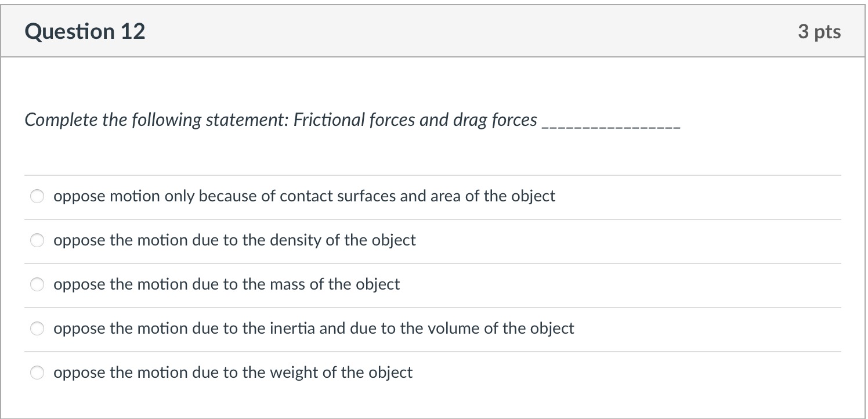The height and width of the screenshot is (419, 868).
Task: Click the answer text about contact surfaces
Action: (304, 196)
